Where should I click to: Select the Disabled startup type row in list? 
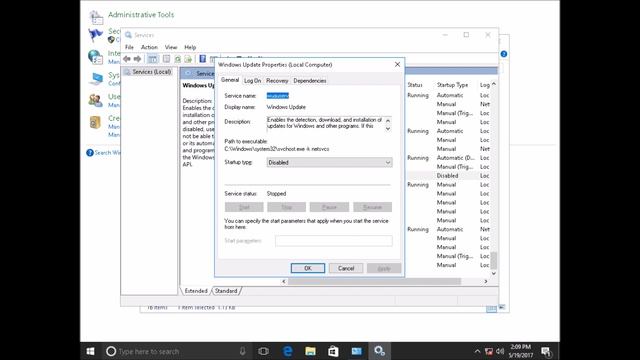click(x=448, y=176)
